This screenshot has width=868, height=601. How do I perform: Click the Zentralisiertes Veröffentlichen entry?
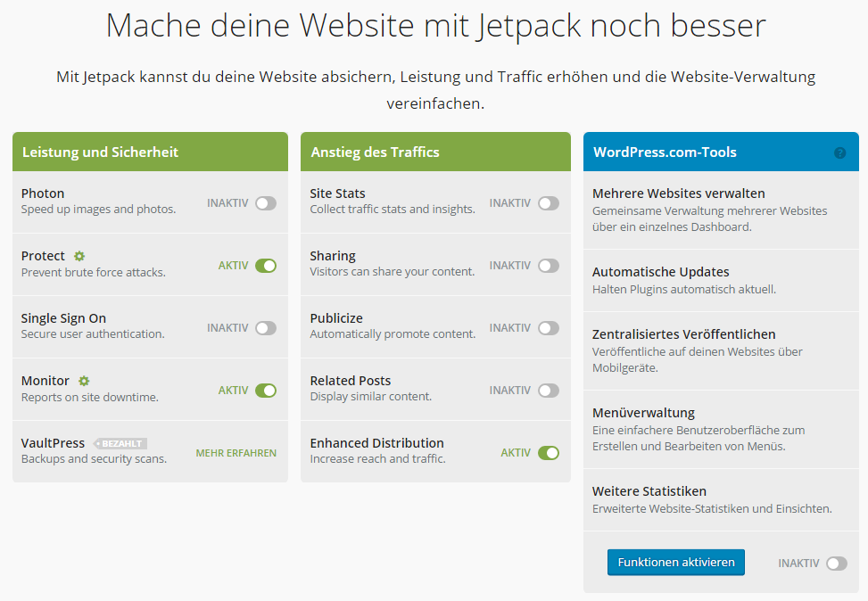coord(722,351)
